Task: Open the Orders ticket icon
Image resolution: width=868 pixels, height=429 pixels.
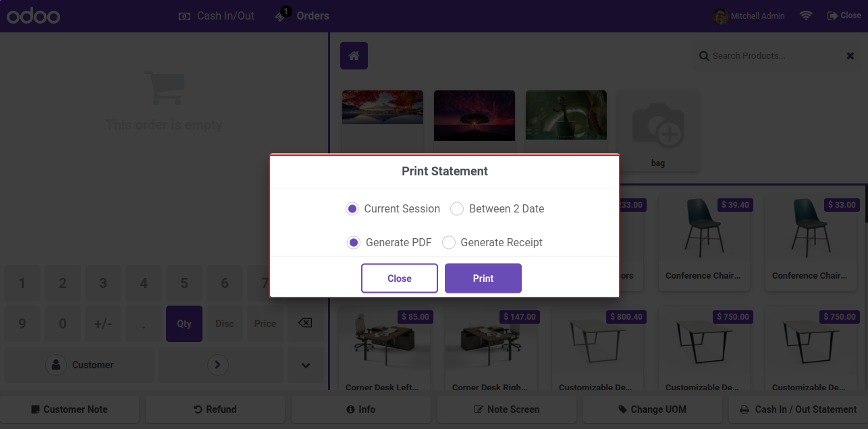Action: click(x=281, y=15)
